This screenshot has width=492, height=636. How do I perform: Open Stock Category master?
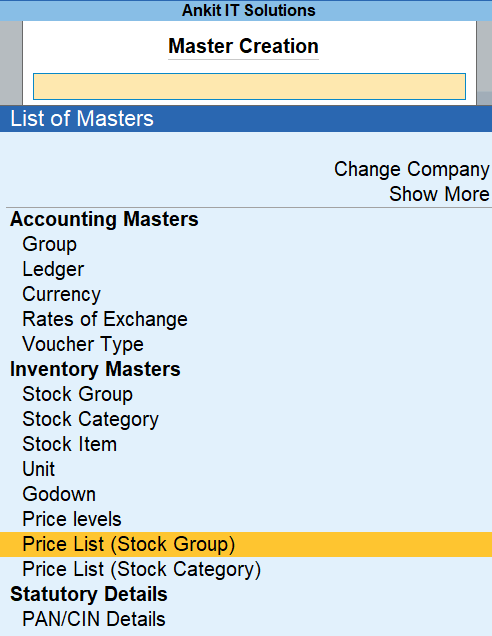pos(90,419)
